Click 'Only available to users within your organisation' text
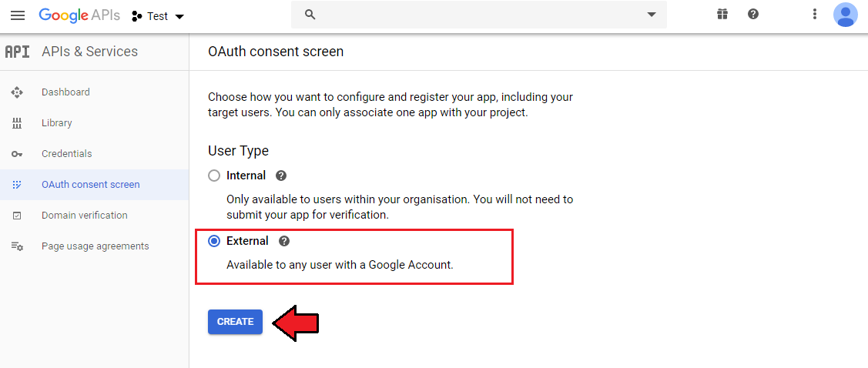The image size is (868, 368). tap(400, 206)
